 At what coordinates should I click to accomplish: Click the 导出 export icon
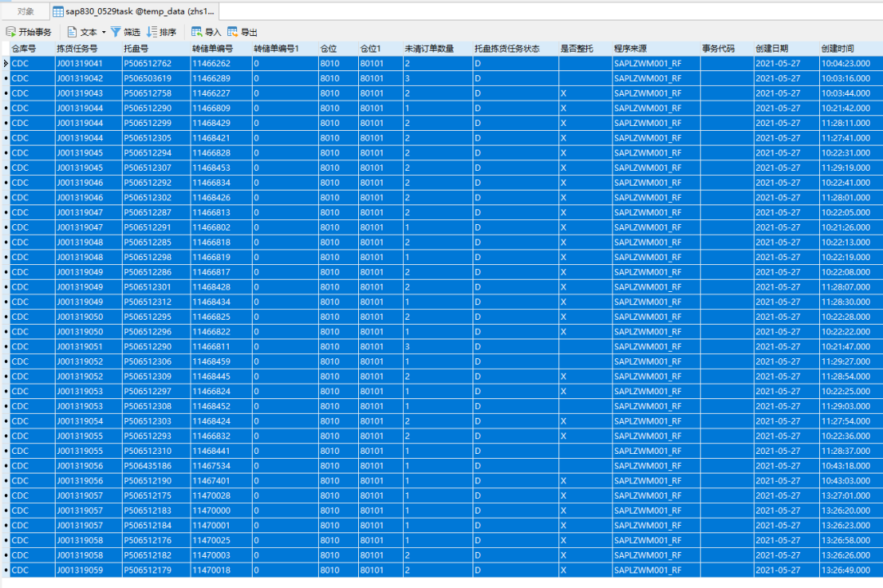click(x=232, y=32)
